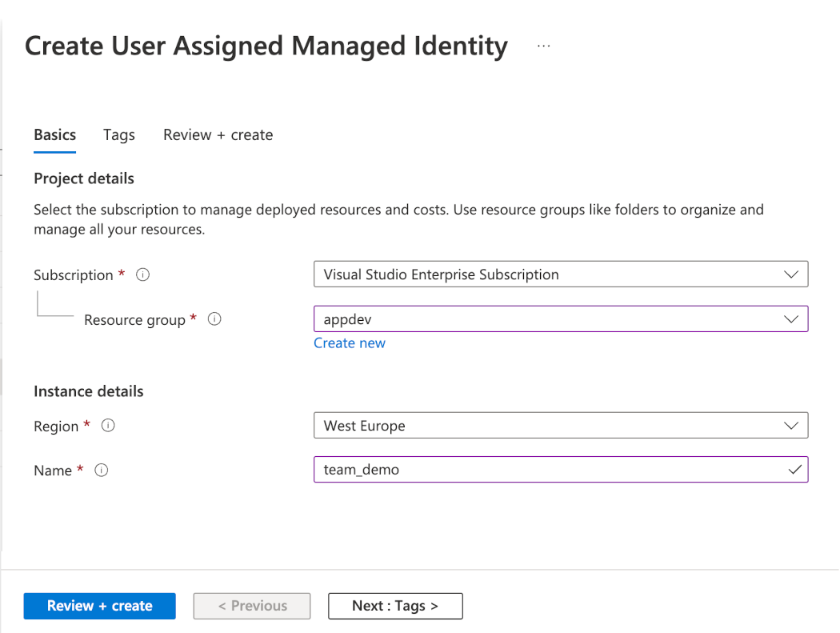Click the Create new resource group link
Screen dimensions: 840x633
pyautogui.click(x=350, y=343)
